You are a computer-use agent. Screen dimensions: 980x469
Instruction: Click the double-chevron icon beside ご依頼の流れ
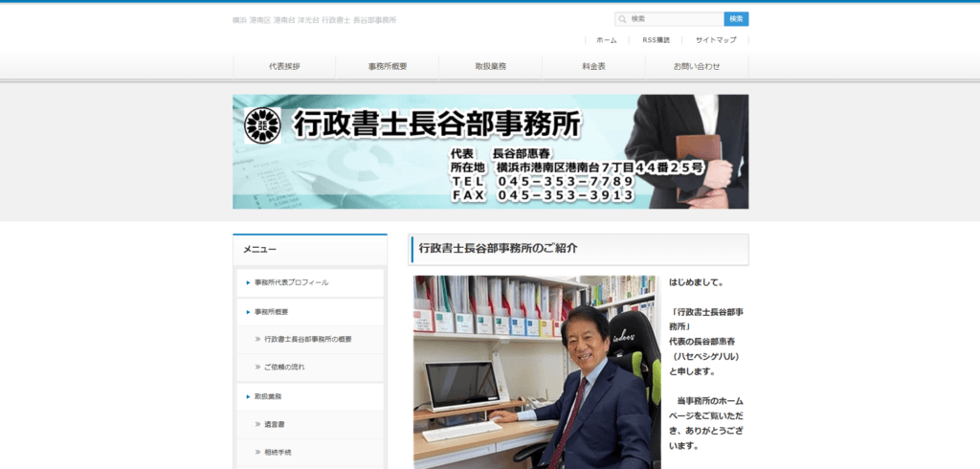pos(257,368)
